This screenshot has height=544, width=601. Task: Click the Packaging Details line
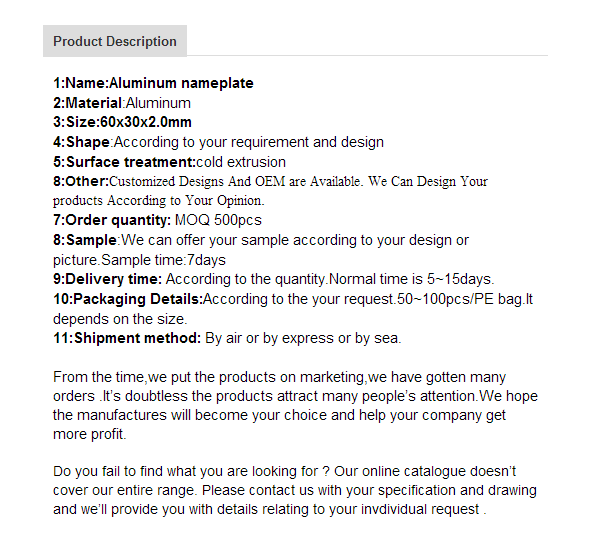coord(293,299)
